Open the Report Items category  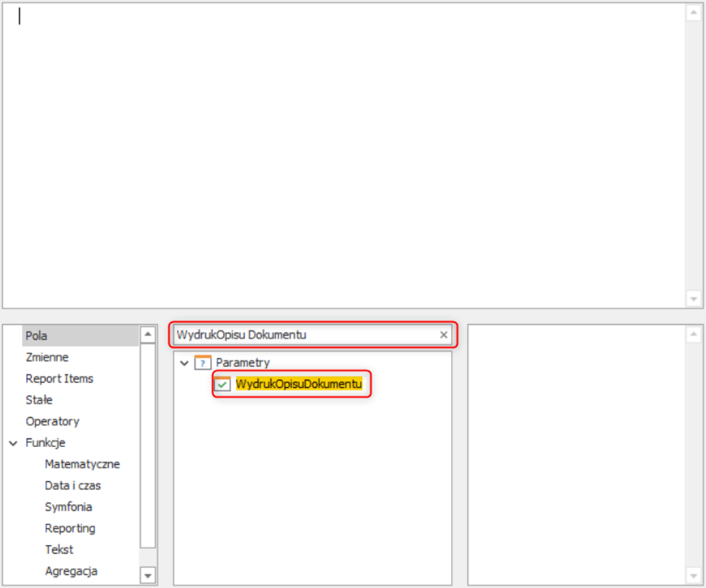tap(60, 378)
